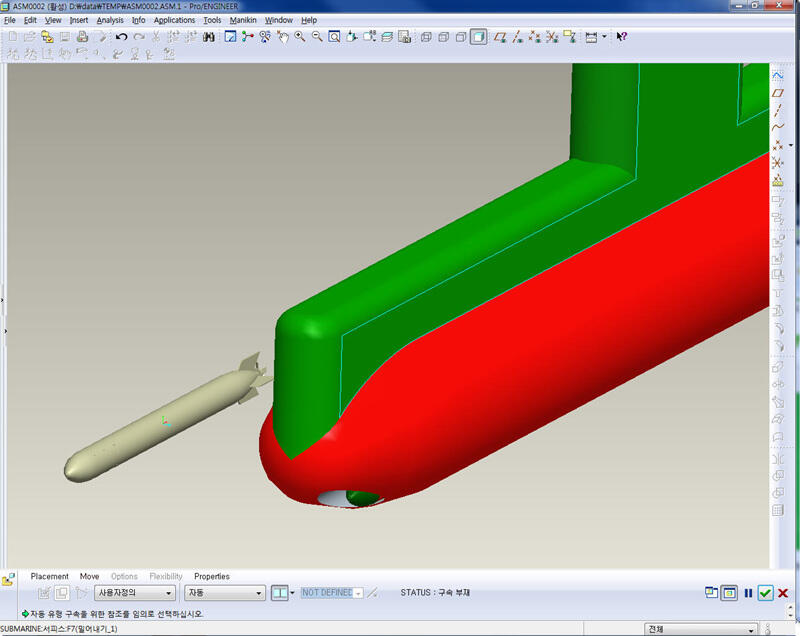
Task: Open the Move panel
Action: pyautogui.click(x=89, y=576)
